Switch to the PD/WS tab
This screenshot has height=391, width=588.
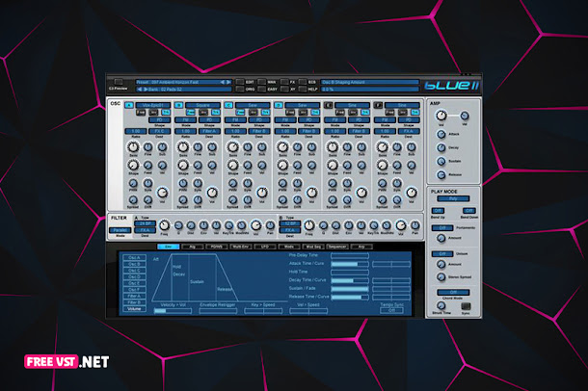coord(216,247)
